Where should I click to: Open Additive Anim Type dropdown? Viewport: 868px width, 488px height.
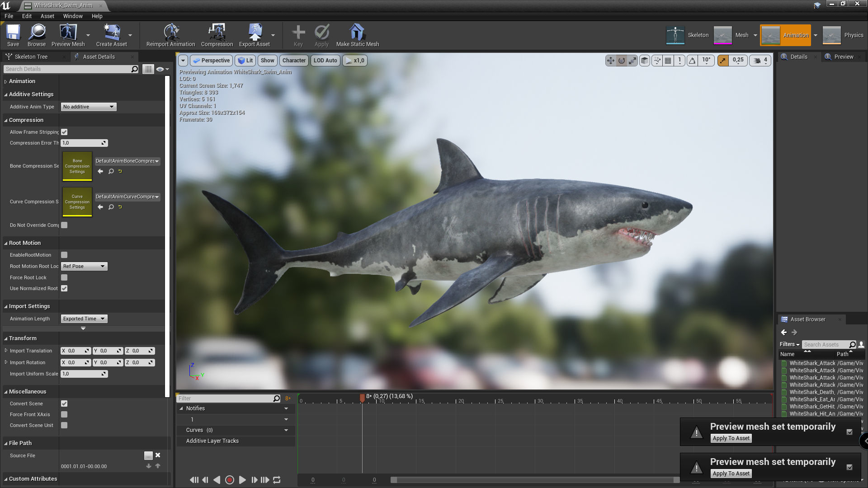pyautogui.click(x=89, y=107)
